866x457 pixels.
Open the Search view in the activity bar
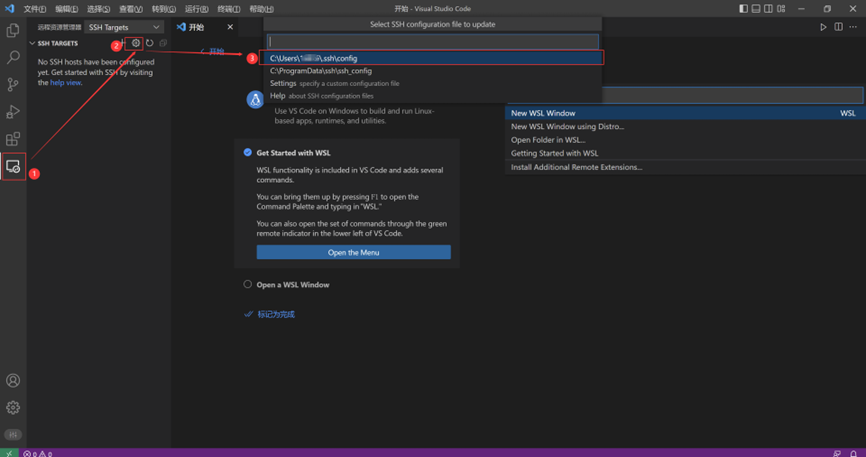pyautogui.click(x=13, y=57)
